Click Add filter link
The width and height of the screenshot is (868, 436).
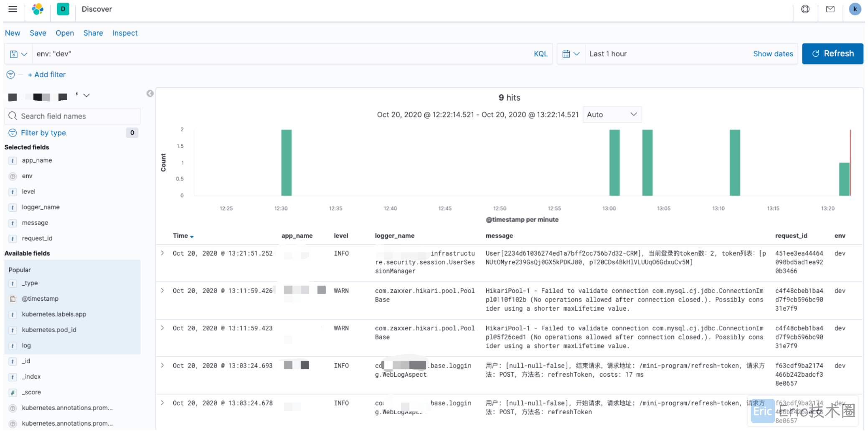(x=47, y=75)
